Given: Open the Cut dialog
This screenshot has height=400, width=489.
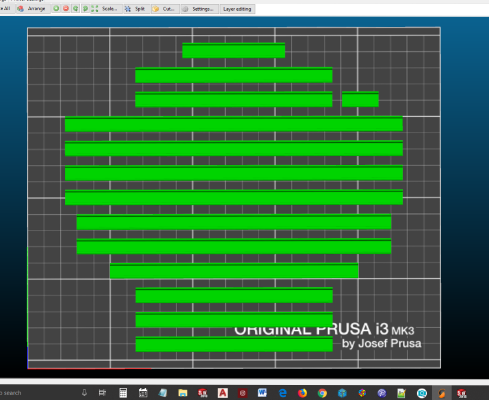Looking at the screenshot, I should [164, 9].
